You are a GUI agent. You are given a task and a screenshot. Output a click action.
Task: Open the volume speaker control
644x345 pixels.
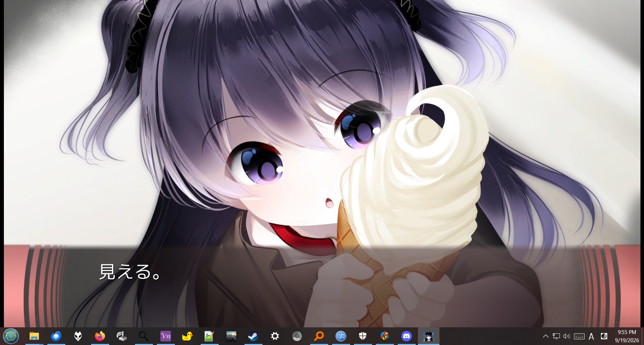coord(567,336)
